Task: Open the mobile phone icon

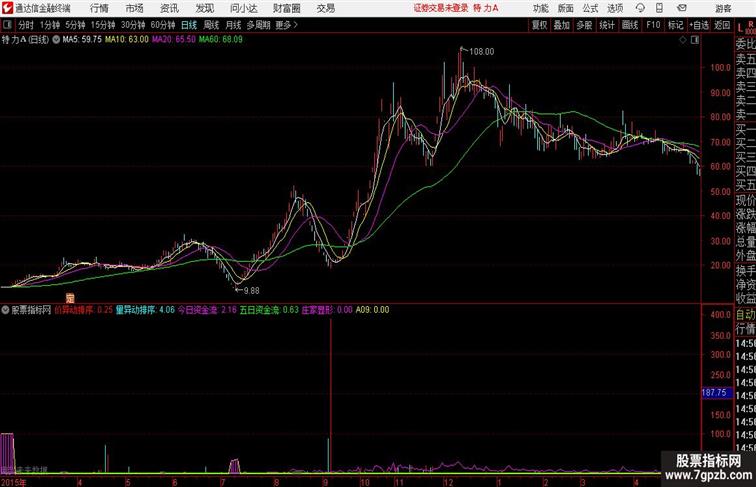Action: 659,8
